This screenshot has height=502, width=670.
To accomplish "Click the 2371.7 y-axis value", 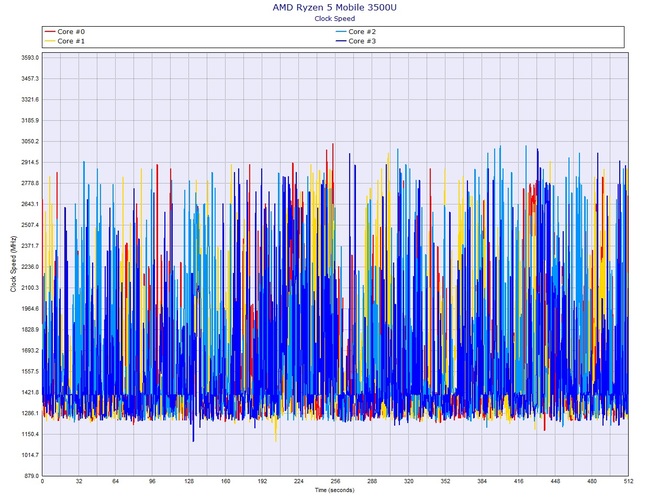I will click(x=30, y=246).
